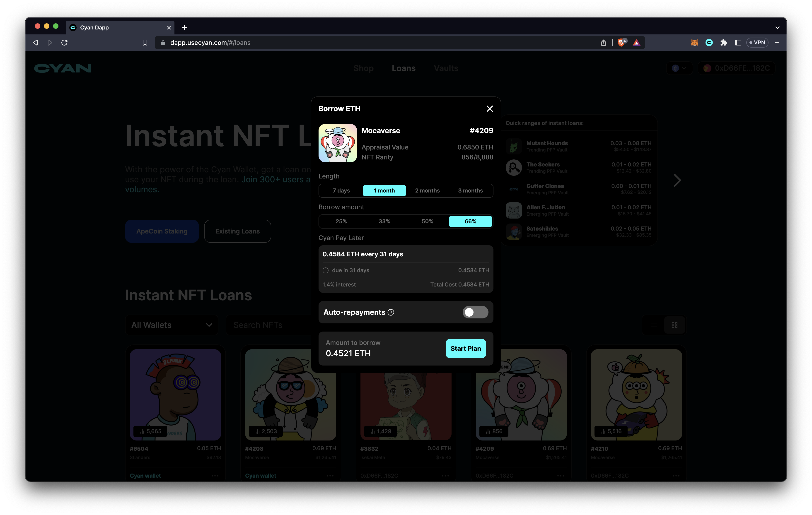Enable the Auto-repayments switch

[x=475, y=313]
